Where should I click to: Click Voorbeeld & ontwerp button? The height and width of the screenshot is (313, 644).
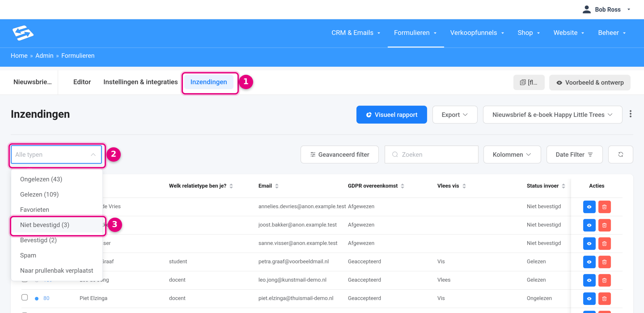(x=590, y=82)
